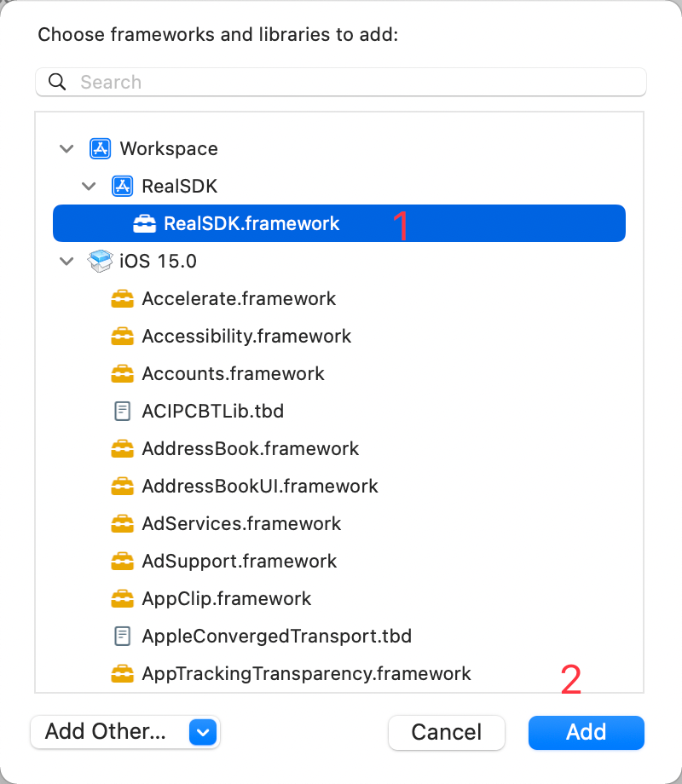Select Accessibility.framework row
682x784 pixels.
(x=246, y=337)
